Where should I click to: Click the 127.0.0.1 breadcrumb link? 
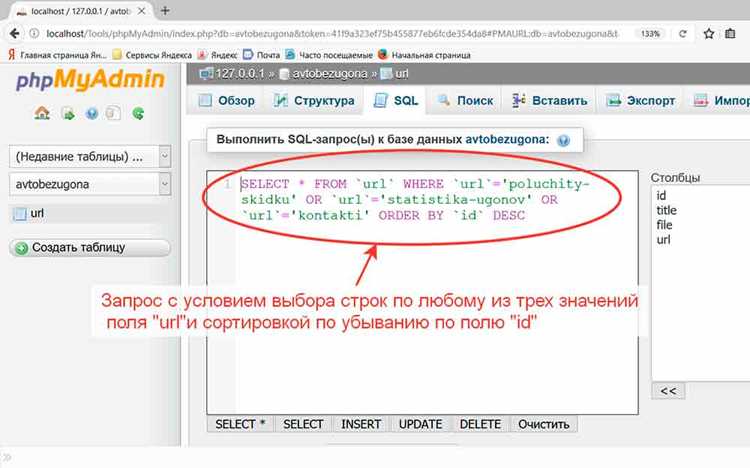tap(240, 74)
